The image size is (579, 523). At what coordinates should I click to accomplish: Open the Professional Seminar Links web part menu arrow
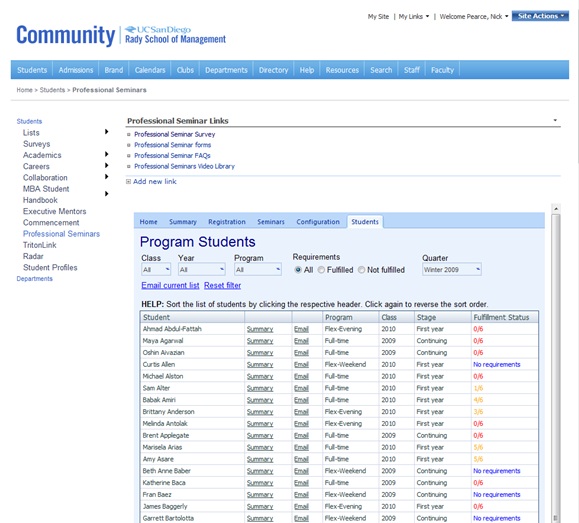pyautogui.click(x=555, y=120)
